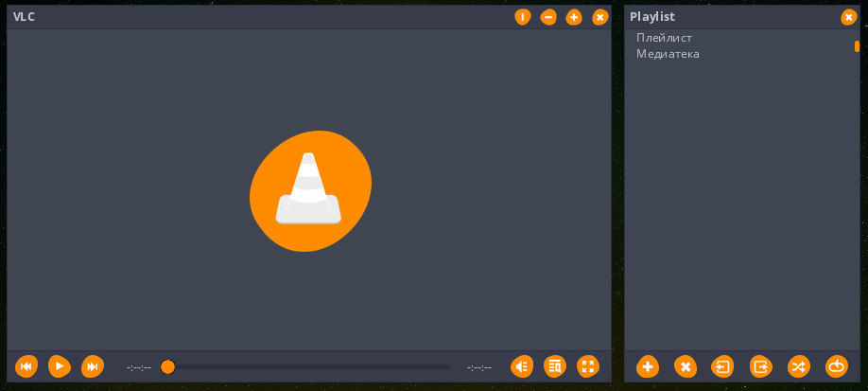
Task: Save the playlist with the export icon
Action: click(x=761, y=366)
